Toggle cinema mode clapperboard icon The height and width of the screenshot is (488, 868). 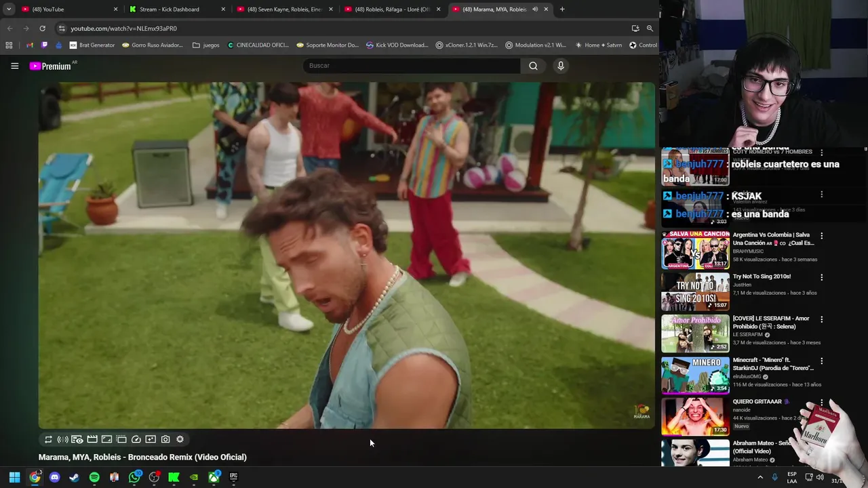[92, 439]
